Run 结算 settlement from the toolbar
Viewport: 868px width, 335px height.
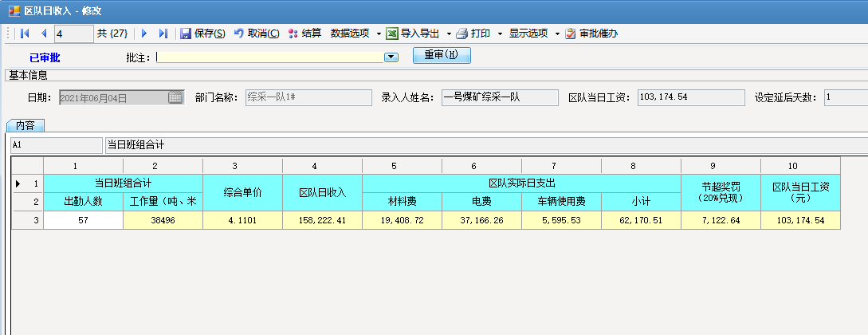[305, 33]
